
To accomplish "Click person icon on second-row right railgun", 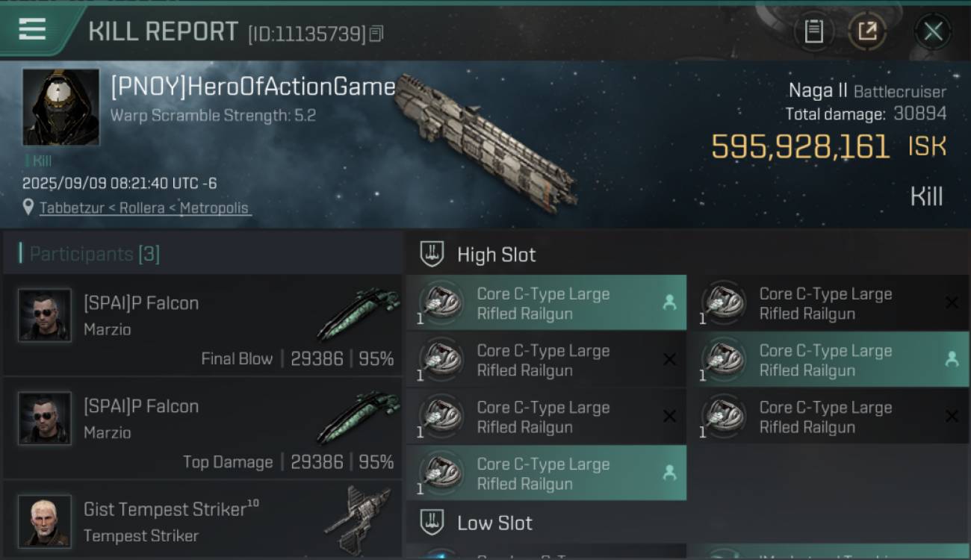I will click(x=952, y=359).
